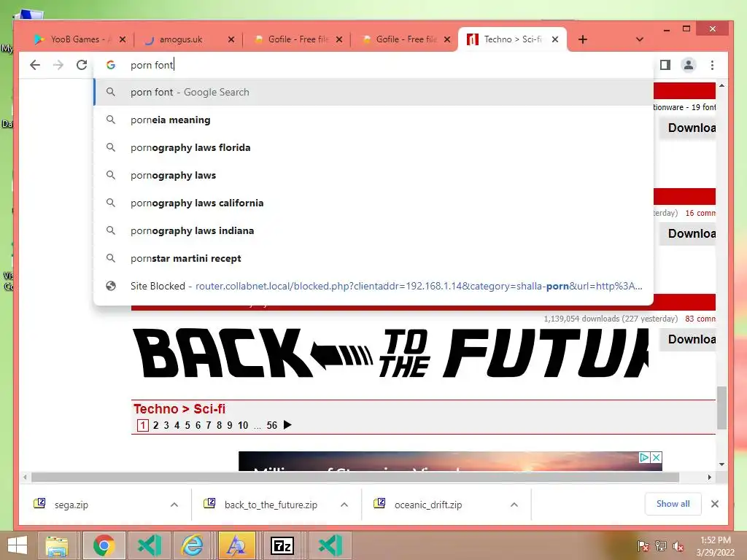Open File Explorer from the taskbar
Viewport: 747px width, 560px height.
tap(57, 545)
